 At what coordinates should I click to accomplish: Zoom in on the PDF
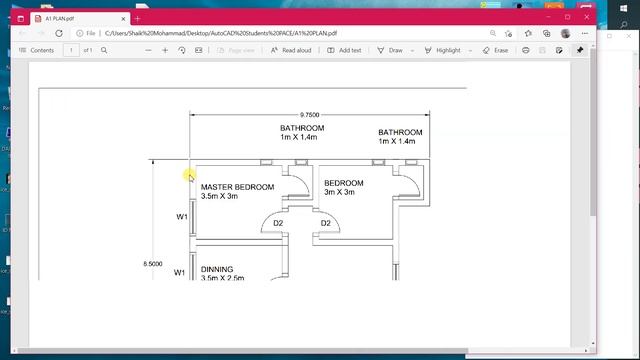pyautogui.click(x=165, y=50)
